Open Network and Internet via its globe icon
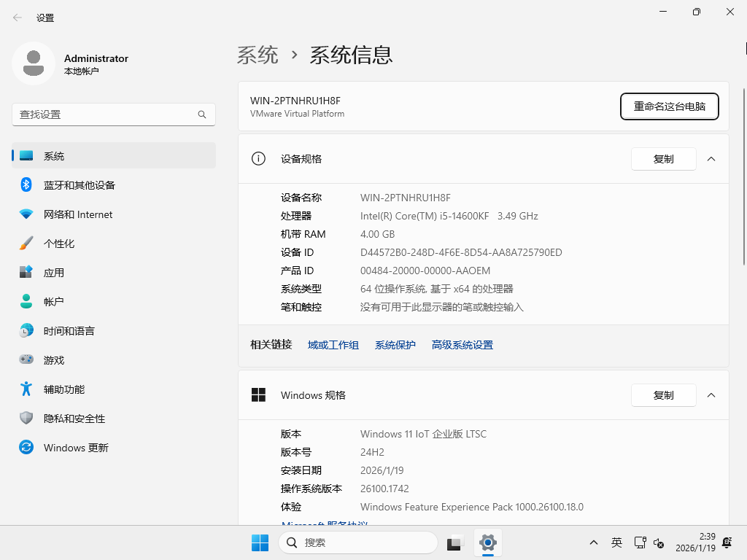The width and height of the screenshot is (747, 560). pos(26,214)
